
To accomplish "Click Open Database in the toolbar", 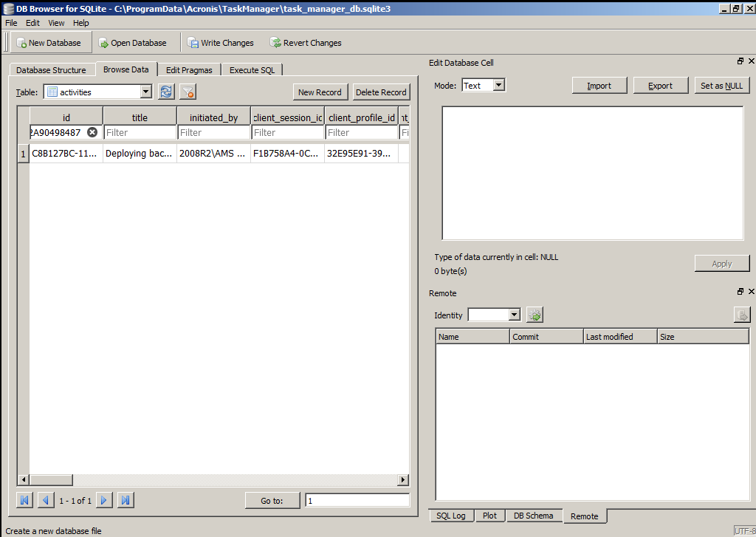I will (x=133, y=42).
